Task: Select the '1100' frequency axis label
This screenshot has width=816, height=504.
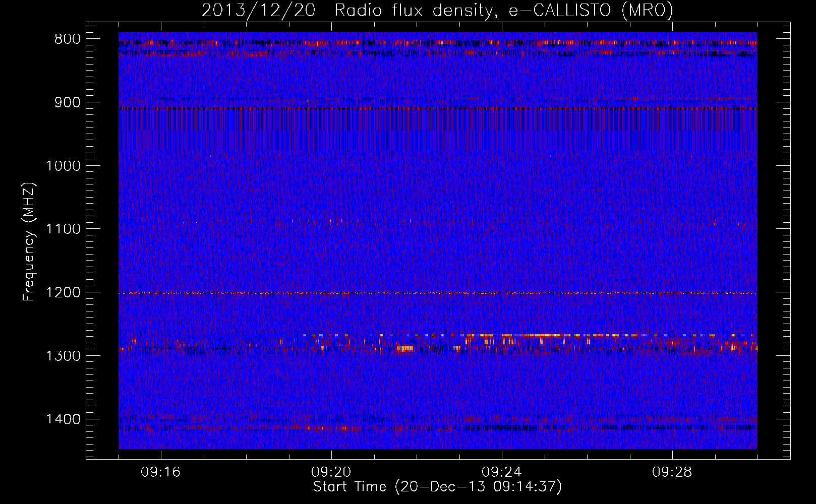Action: 63,229
